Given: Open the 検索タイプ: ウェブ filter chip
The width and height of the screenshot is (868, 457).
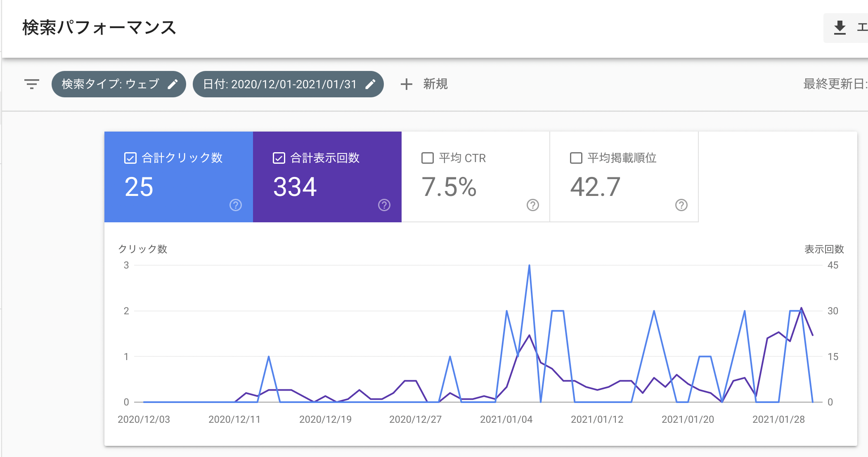Looking at the screenshot, I should [111, 84].
